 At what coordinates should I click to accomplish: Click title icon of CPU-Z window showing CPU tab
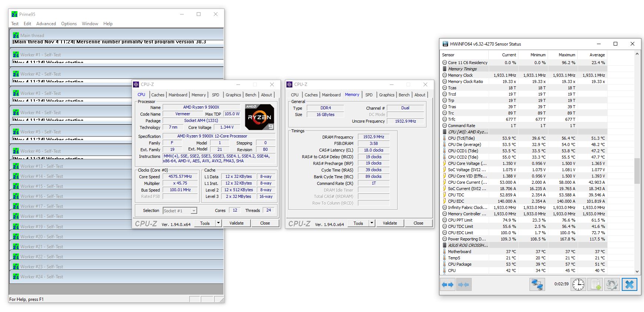(x=136, y=84)
